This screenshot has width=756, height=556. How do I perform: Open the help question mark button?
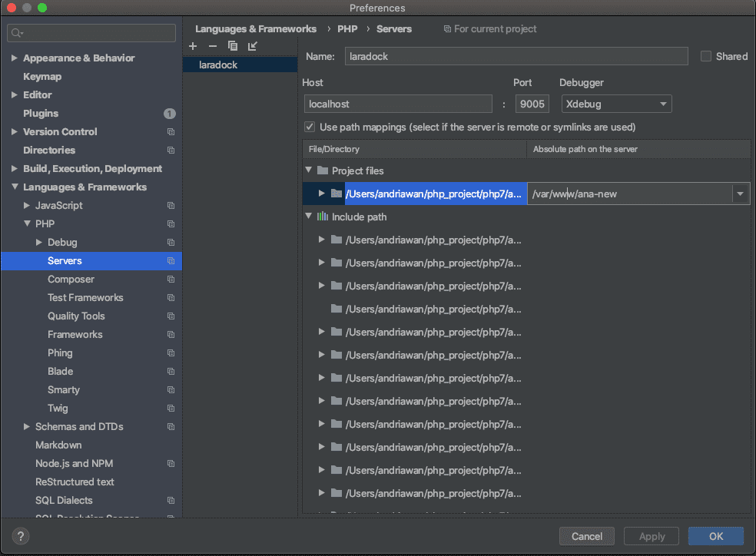point(21,536)
